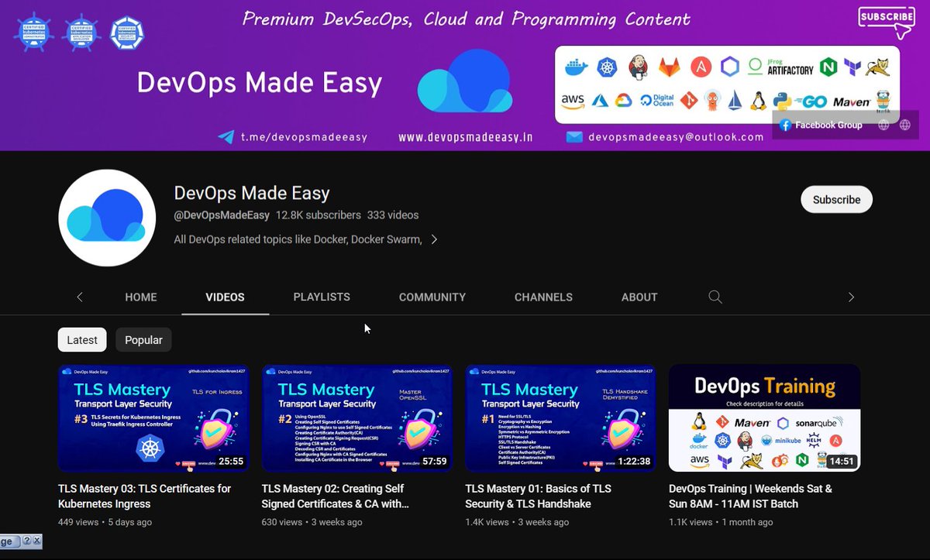Image resolution: width=930 pixels, height=560 pixels.
Task: Click the 12.8K subscribers count
Action: coord(319,215)
